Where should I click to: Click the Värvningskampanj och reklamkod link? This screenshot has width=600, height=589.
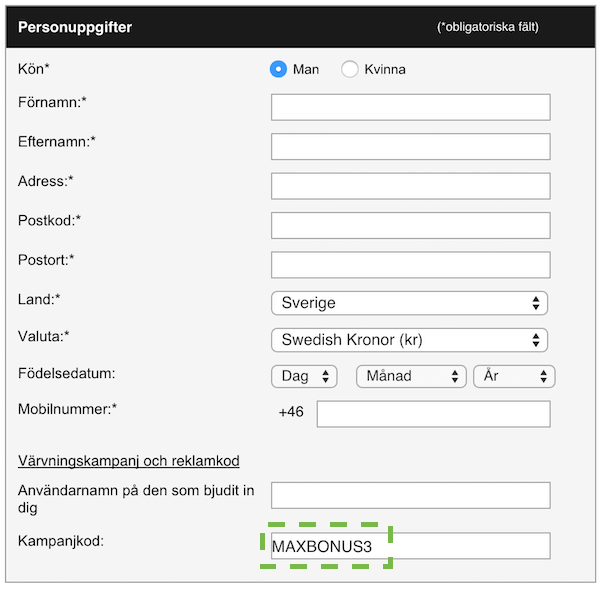pos(129,461)
